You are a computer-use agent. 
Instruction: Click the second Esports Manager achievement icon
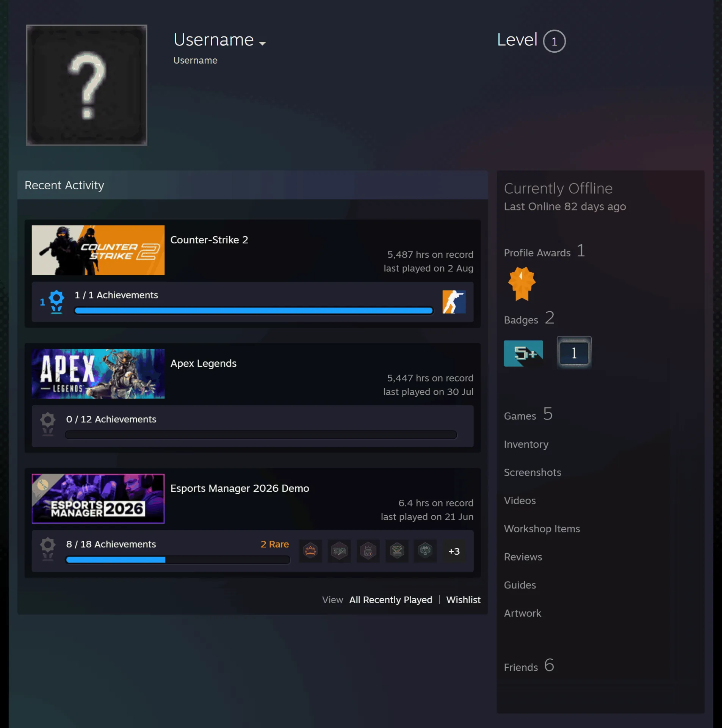click(339, 551)
